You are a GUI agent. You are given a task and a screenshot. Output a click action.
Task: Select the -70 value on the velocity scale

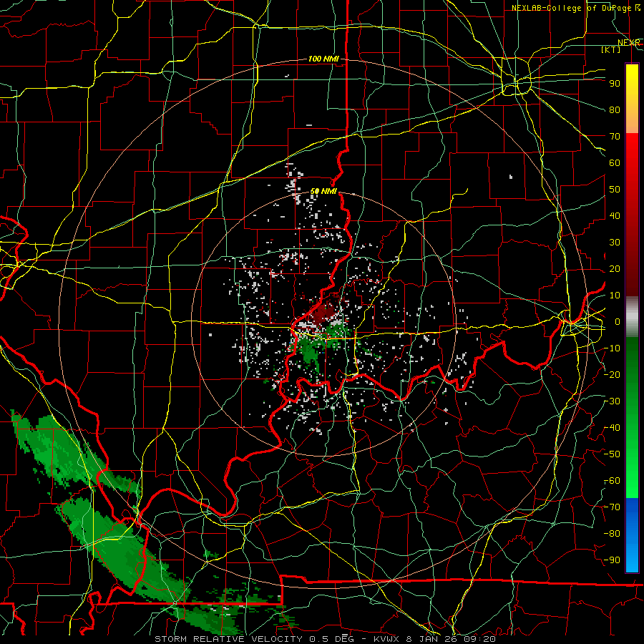click(613, 507)
